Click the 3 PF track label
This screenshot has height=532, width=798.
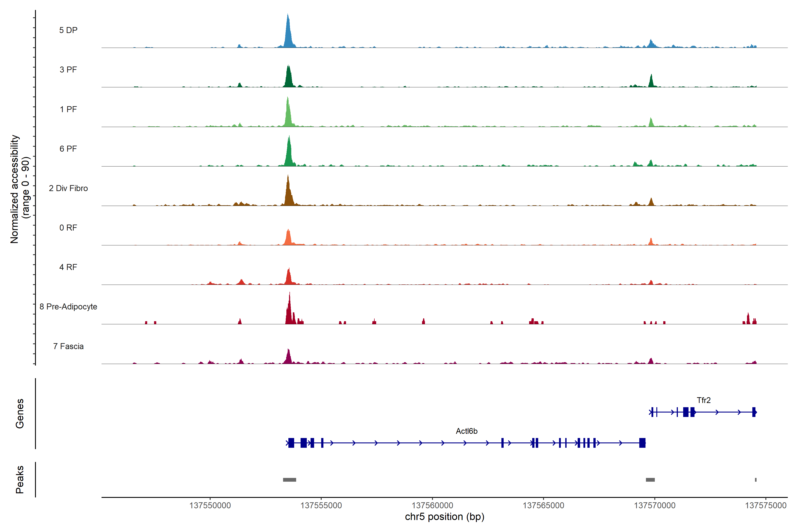click(x=68, y=70)
